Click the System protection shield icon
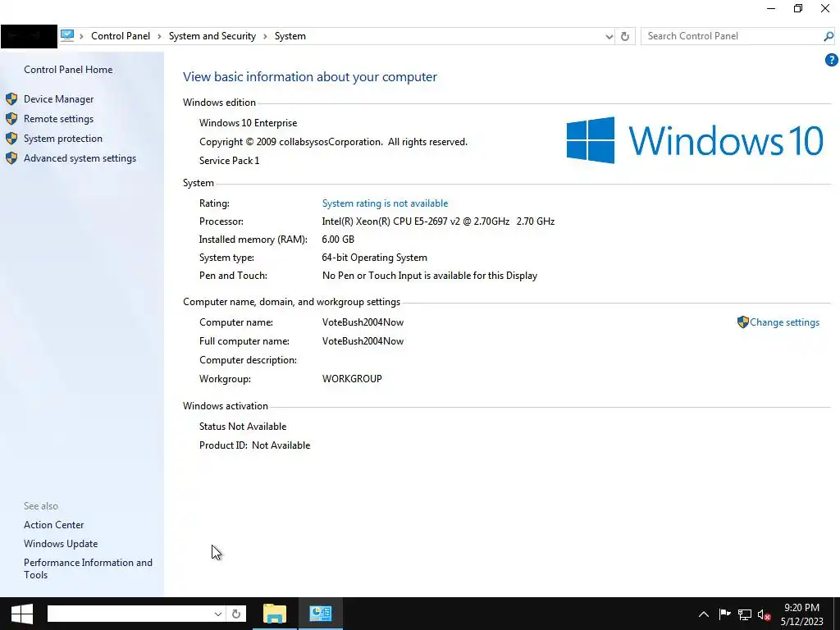Viewport: 840px width, 630px height. [x=11, y=139]
